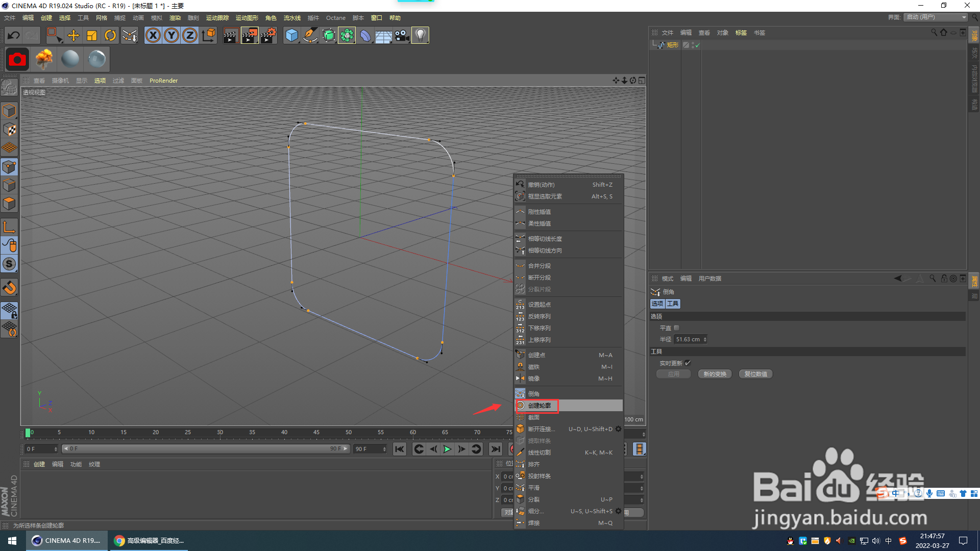Viewport: 980px width, 551px height.
Task: Click the glass sphere material icon
Action: 97,59
